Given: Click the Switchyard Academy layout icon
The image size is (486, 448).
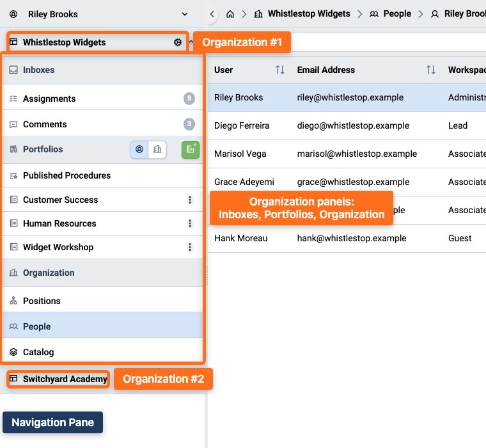Looking at the screenshot, I should (13, 378).
